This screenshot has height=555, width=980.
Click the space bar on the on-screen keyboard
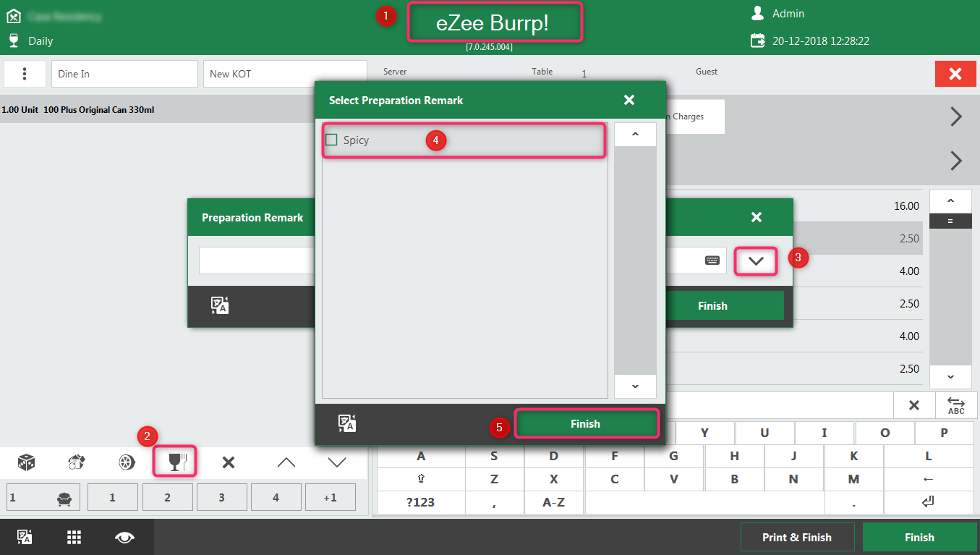point(704,501)
